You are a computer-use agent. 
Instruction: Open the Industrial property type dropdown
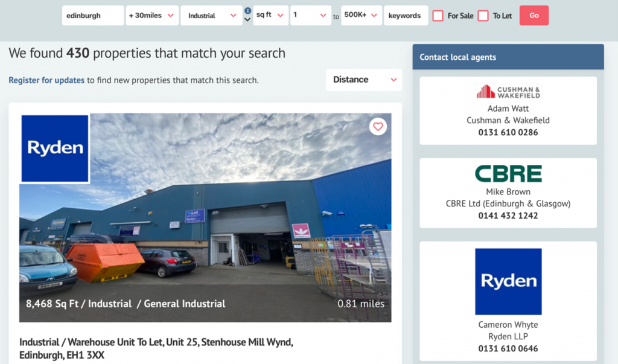click(x=211, y=15)
